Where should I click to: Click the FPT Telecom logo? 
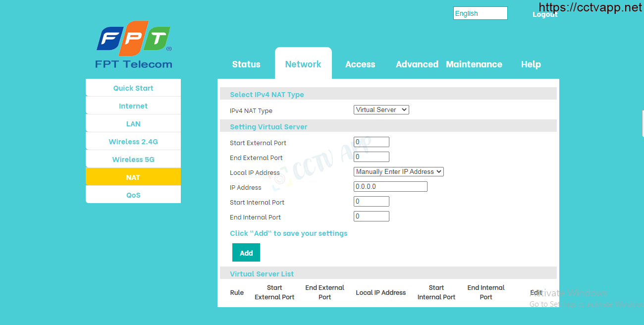(x=133, y=45)
